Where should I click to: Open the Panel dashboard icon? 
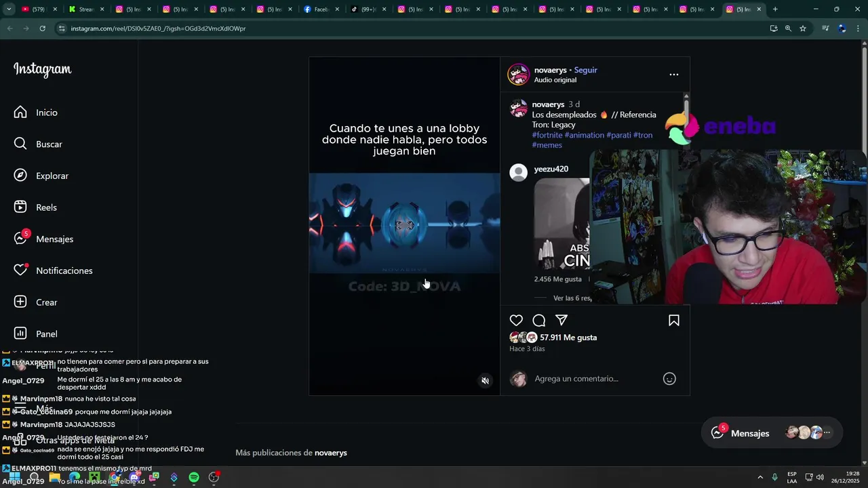pos(20,333)
